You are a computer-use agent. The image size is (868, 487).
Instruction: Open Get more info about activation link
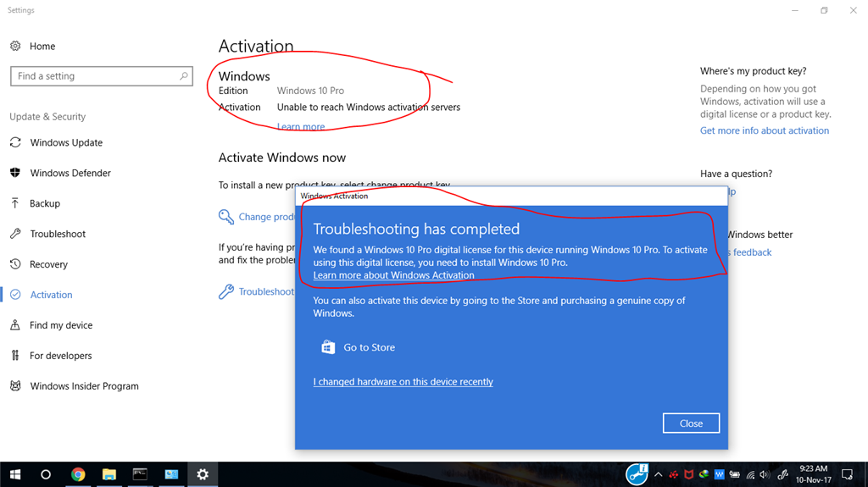coord(765,130)
